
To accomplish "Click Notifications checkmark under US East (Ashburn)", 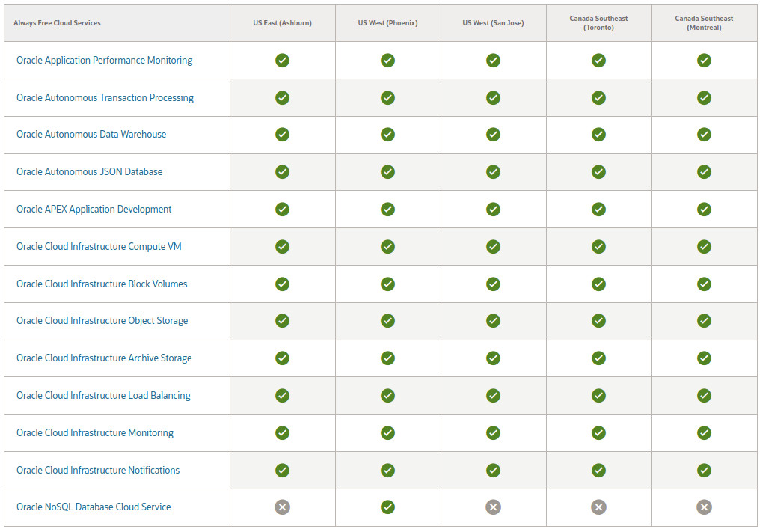I will point(282,470).
